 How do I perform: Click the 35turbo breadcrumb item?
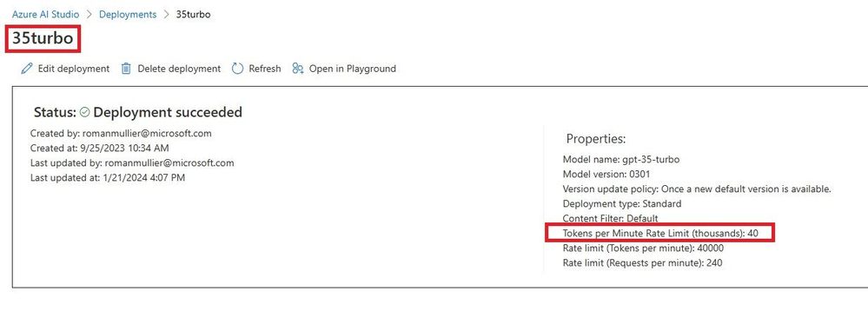tap(193, 15)
